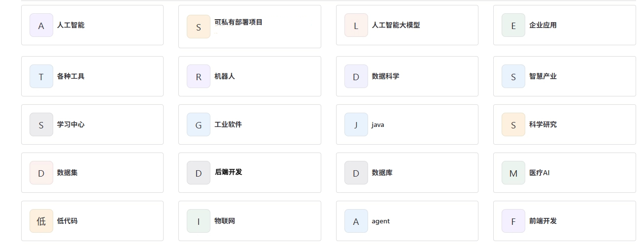Select the L icon for 人工智能大模型

(356, 25)
